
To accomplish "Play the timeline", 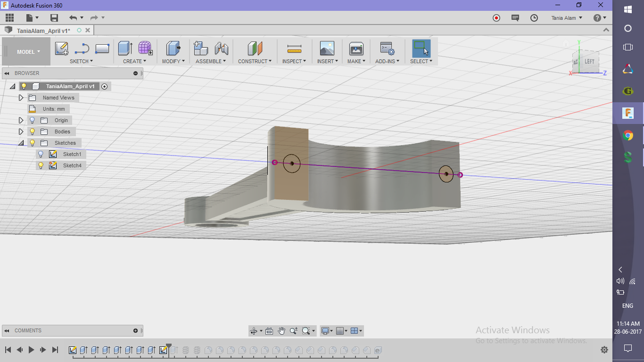I will (x=31, y=350).
